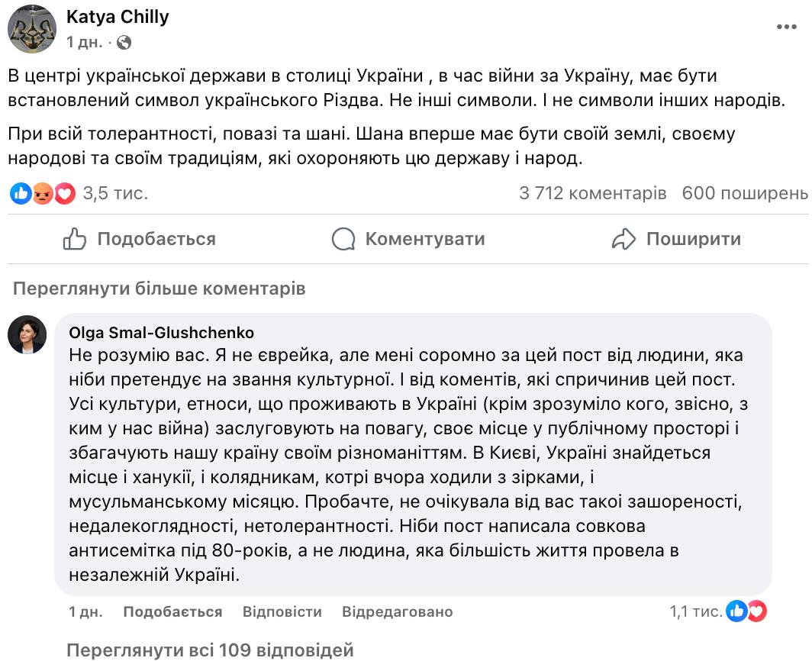Click the angry-face reaction icon
The height and width of the screenshot is (661, 812).
point(43,195)
